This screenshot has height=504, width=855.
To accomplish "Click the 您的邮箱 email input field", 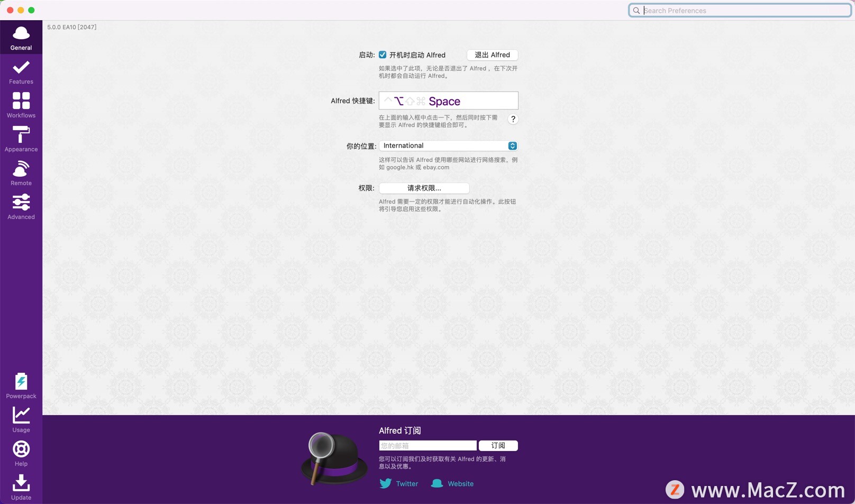I will [x=427, y=446].
